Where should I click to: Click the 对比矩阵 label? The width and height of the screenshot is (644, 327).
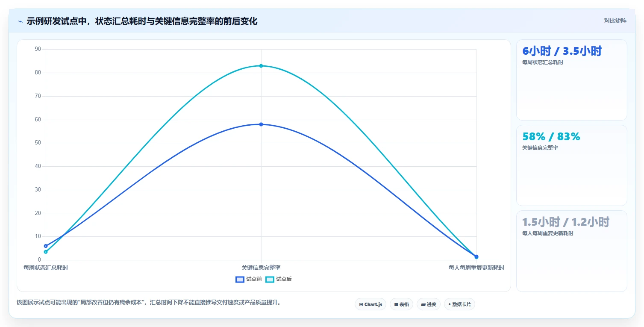[615, 21]
